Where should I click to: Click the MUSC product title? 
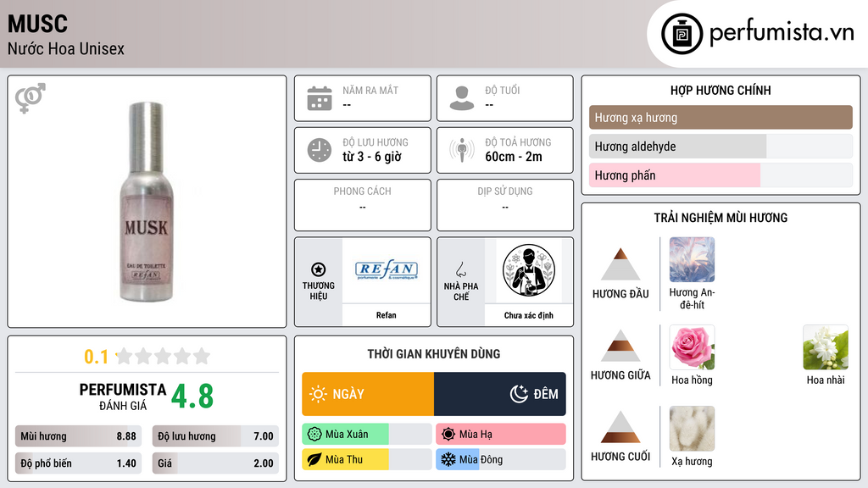pyautogui.click(x=37, y=24)
